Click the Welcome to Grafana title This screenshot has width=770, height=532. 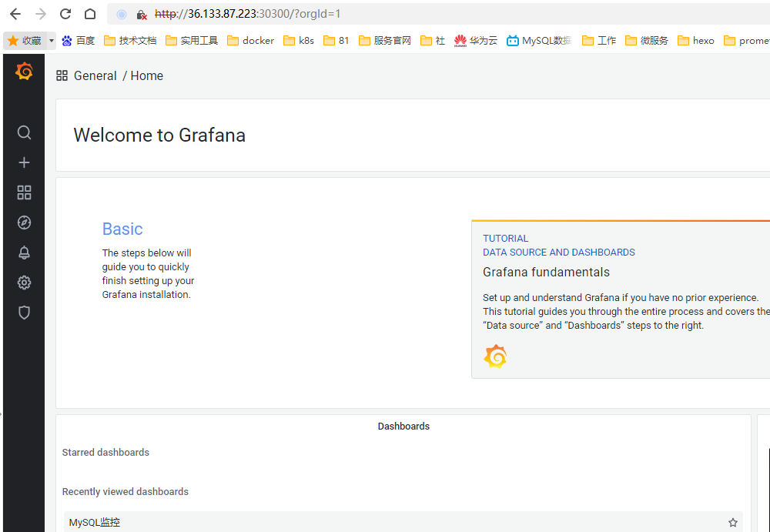coord(159,135)
